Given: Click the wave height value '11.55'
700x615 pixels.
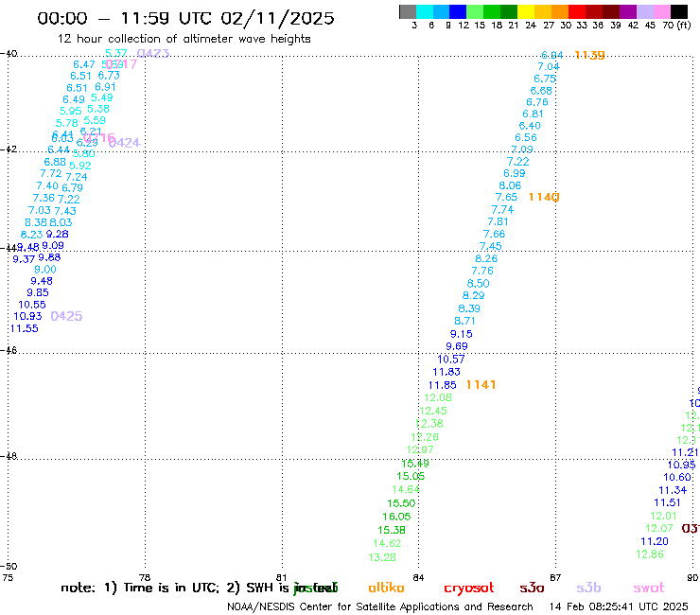Looking at the screenshot, I should tap(24, 328).
